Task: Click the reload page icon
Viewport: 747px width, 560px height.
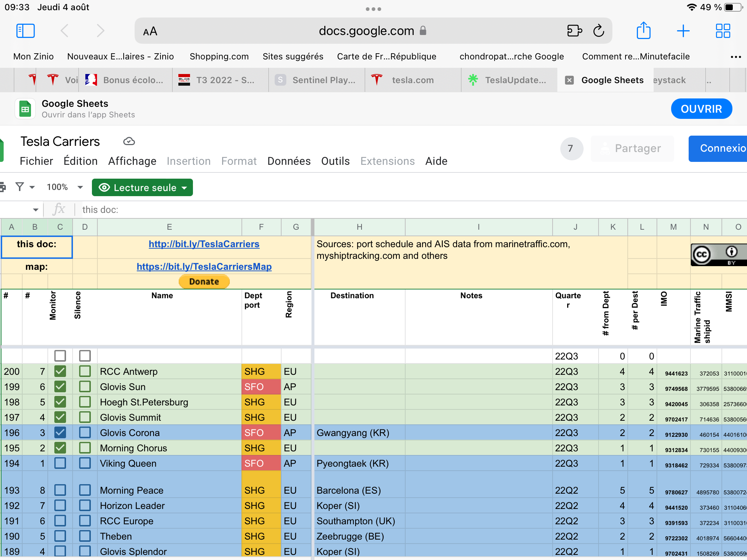Action: (599, 31)
